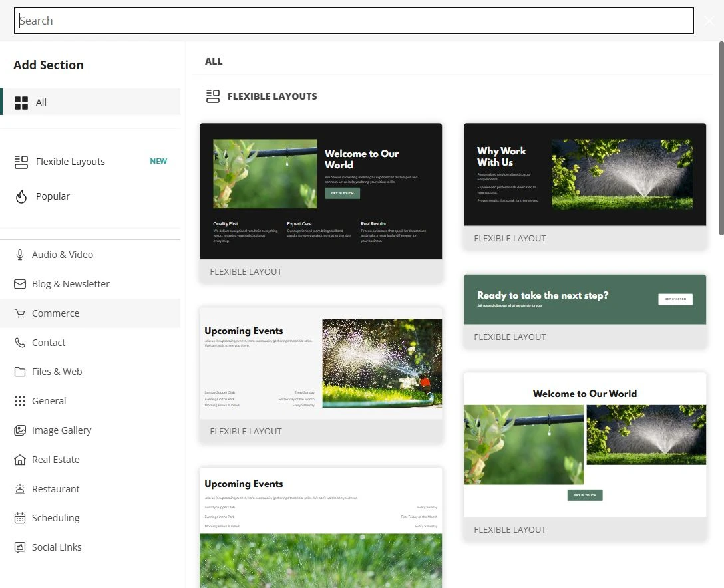Screen dimensions: 724x588
Task: Choose the Image Gallery pictures icon
Action: pyautogui.click(x=20, y=430)
